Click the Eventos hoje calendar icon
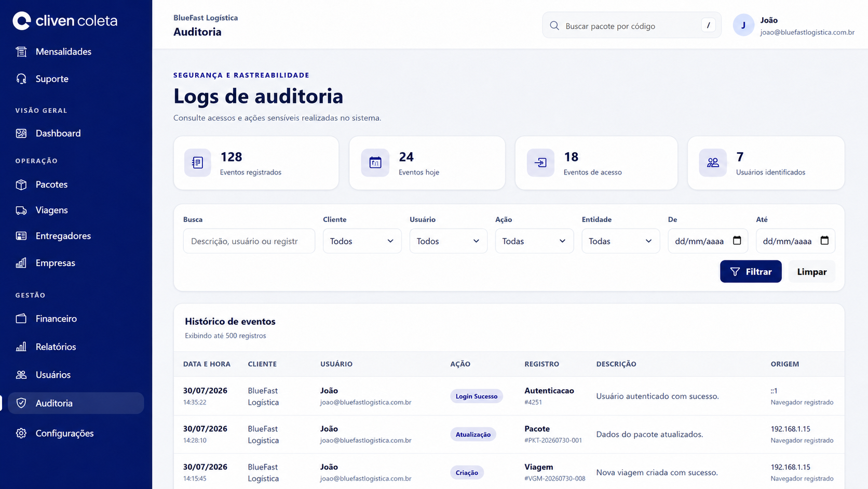The width and height of the screenshot is (868, 489). point(375,163)
